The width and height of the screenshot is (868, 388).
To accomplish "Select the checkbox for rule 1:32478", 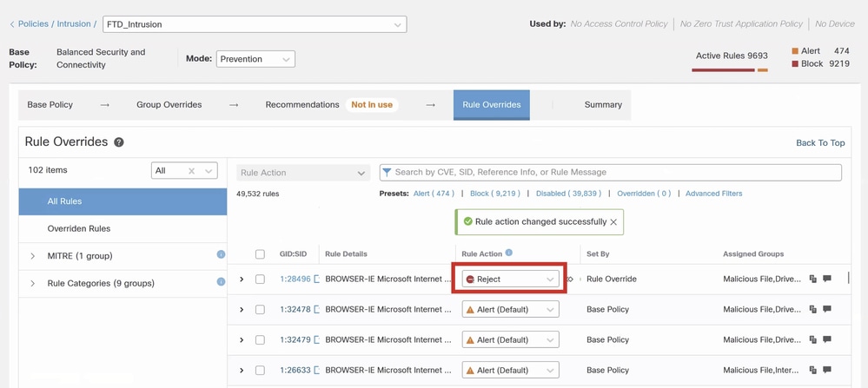I will (260, 310).
